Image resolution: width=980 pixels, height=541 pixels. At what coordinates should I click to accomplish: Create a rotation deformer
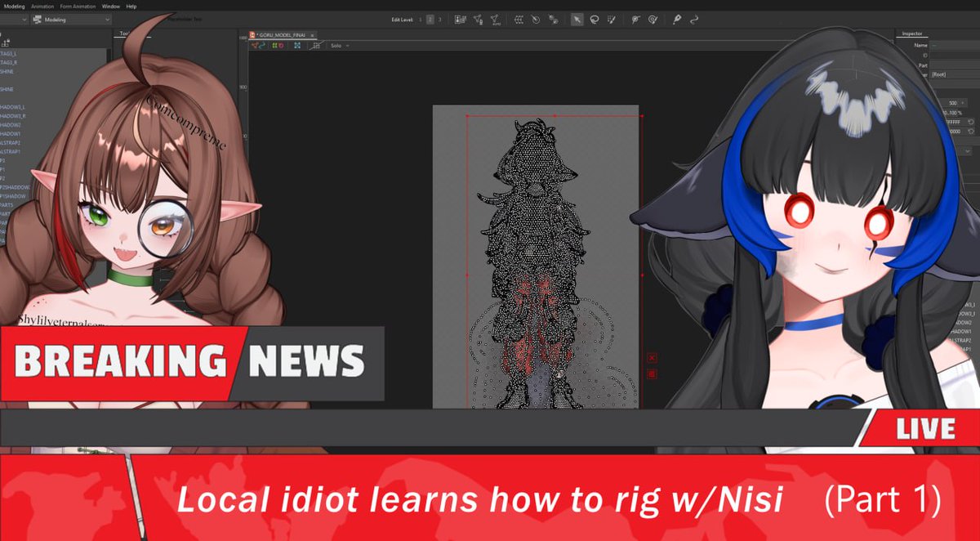click(536, 20)
